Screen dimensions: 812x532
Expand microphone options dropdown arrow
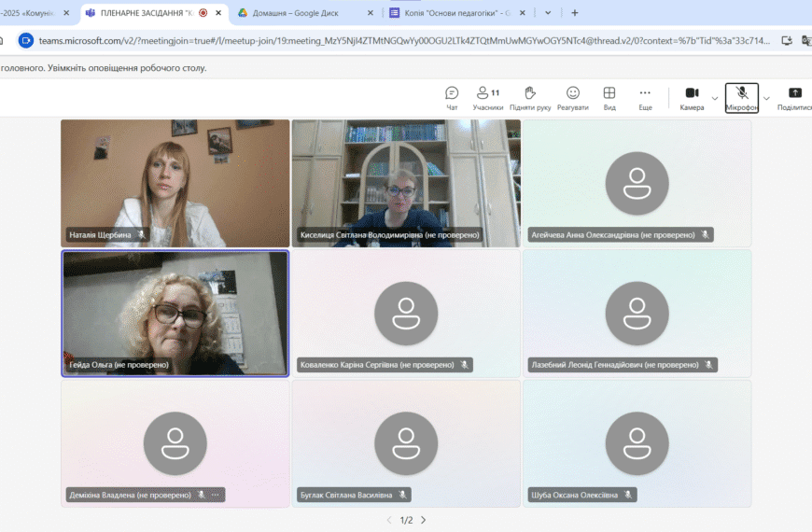pyautogui.click(x=766, y=98)
